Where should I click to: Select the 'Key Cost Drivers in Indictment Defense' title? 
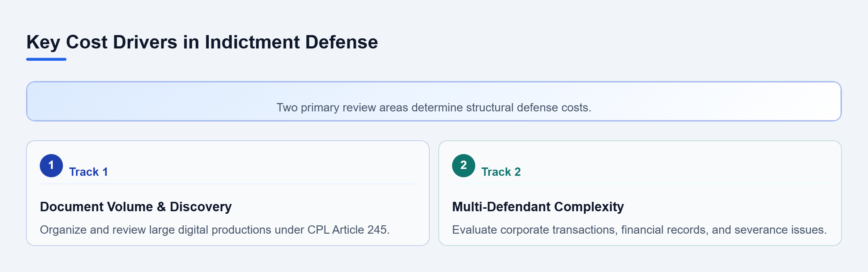pyautogui.click(x=202, y=42)
